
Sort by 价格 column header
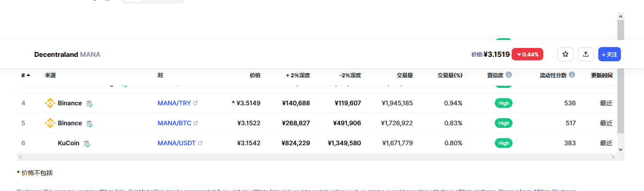point(255,75)
